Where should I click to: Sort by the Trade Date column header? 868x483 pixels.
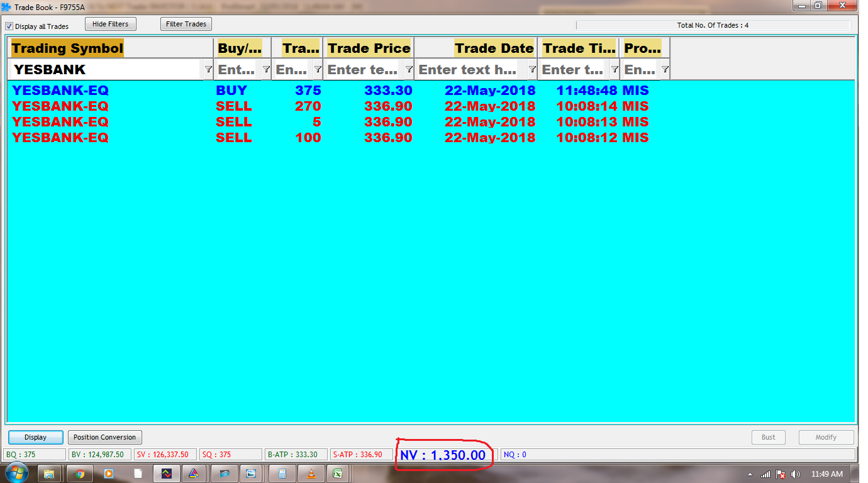(476, 48)
